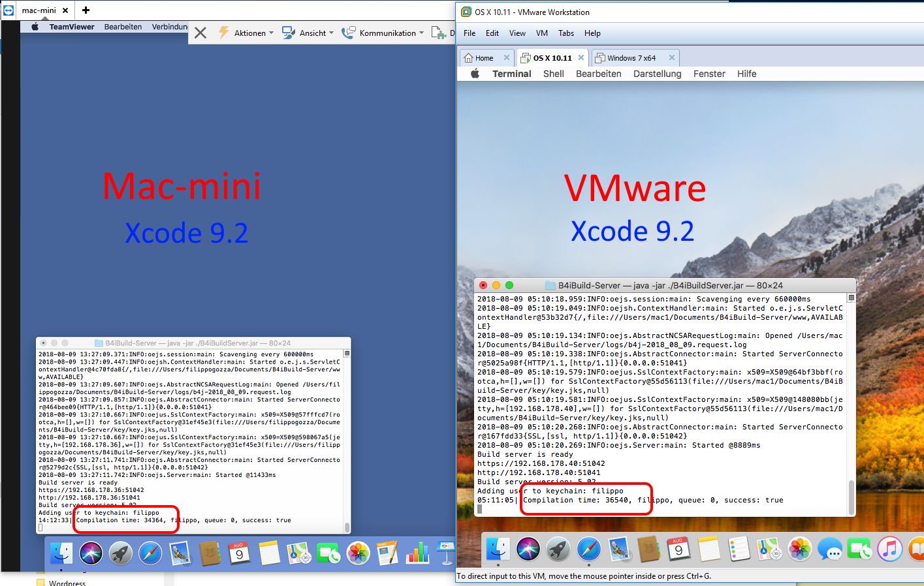Screen dimensions: 924x586
Task: Open Pages in the Mac-mini dock
Action: pos(387,553)
